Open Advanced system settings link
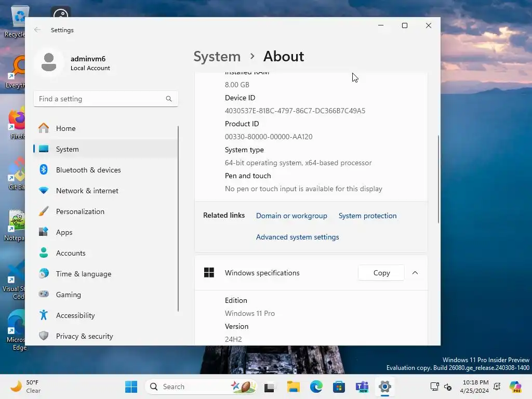Image resolution: width=532 pixels, height=399 pixels. click(x=297, y=237)
